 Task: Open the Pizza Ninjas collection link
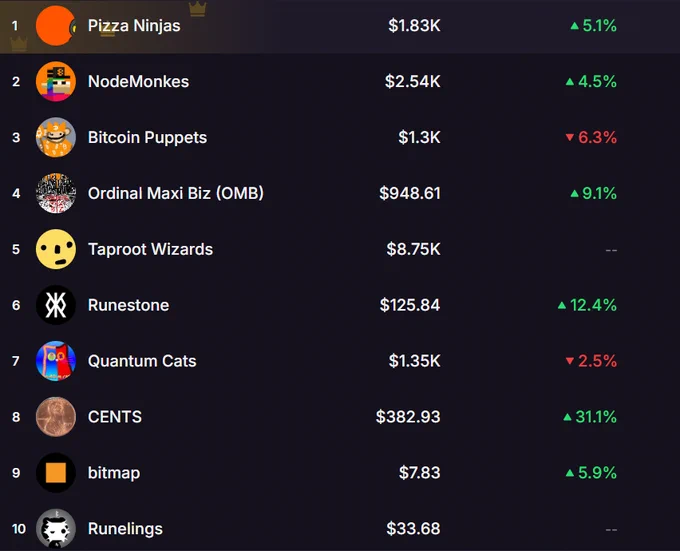(x=134, y=26)
